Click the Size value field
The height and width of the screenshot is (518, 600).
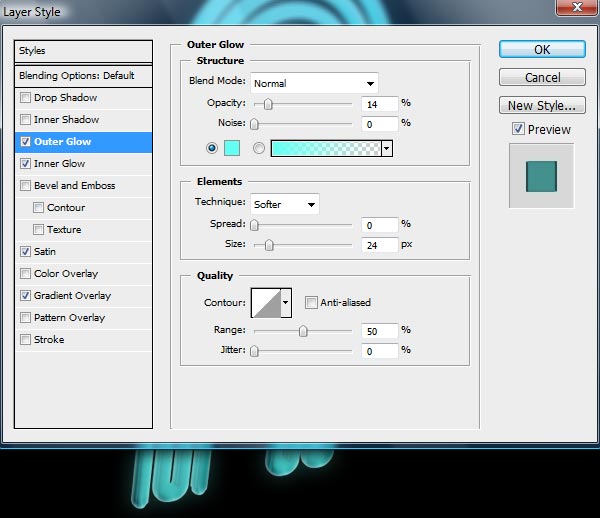coord(380,245)
